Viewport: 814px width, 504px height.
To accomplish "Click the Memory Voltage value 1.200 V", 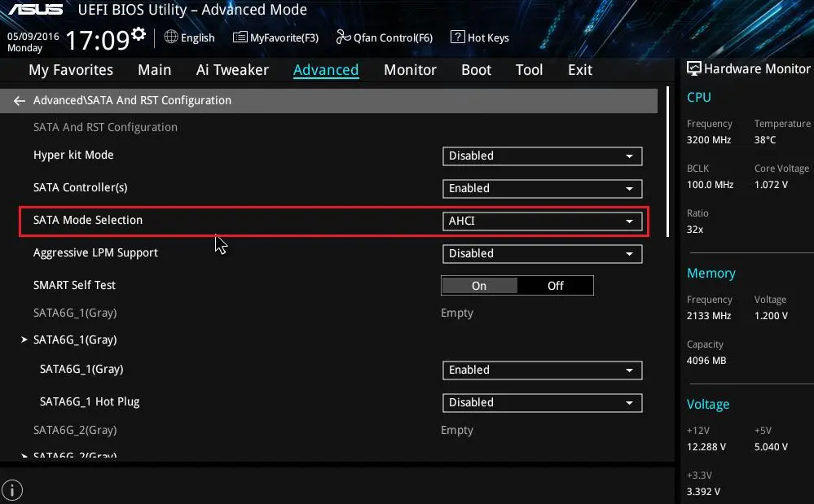I will (x=771, y=316).
